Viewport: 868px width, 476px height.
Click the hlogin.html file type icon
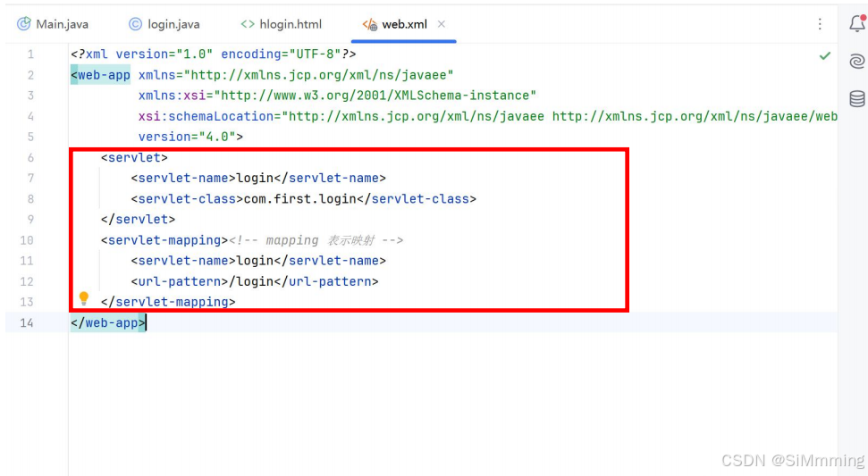[x=248, y=24]
